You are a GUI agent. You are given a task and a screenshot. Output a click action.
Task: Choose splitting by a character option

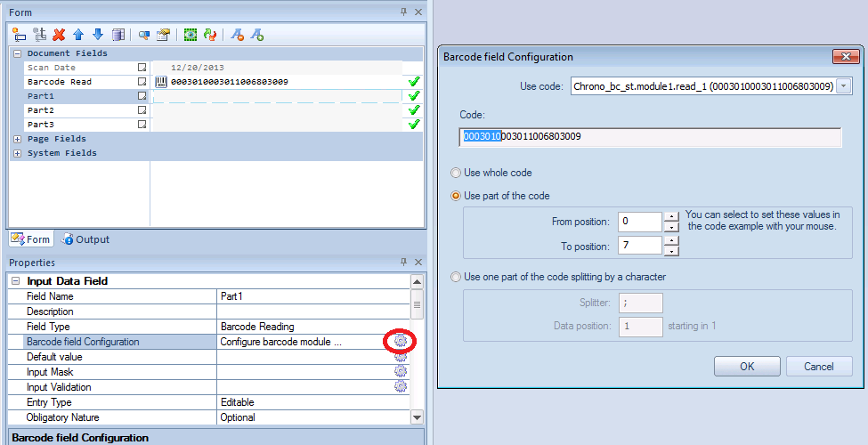(x=457, y=277)
